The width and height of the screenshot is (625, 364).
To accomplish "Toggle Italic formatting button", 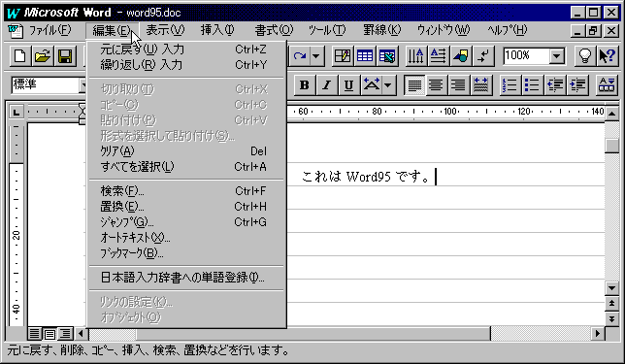I will [x=327, y=84].
